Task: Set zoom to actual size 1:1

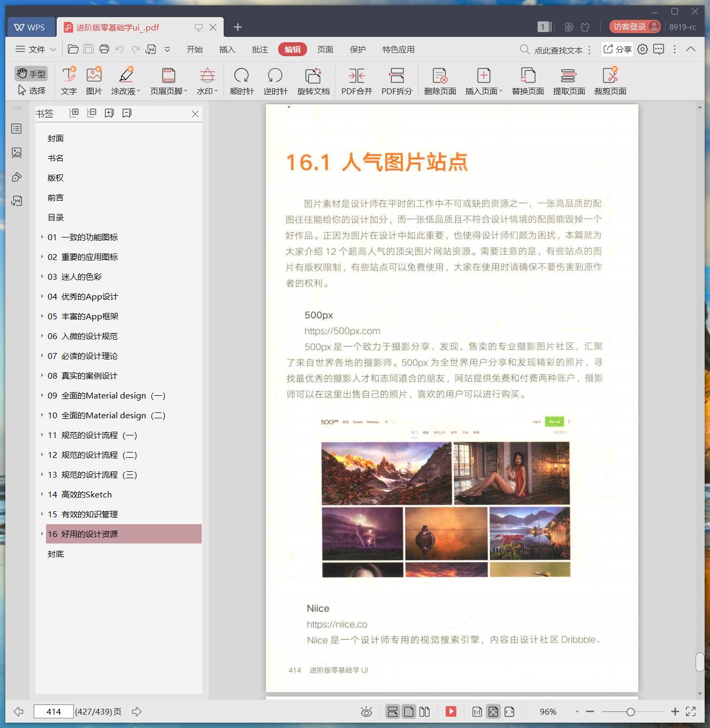Action: click(x=477, y=711)
